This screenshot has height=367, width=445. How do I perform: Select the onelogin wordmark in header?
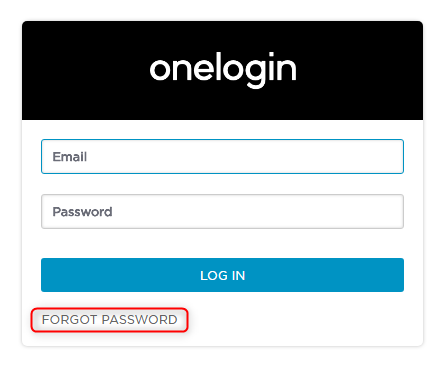[223, 70]
